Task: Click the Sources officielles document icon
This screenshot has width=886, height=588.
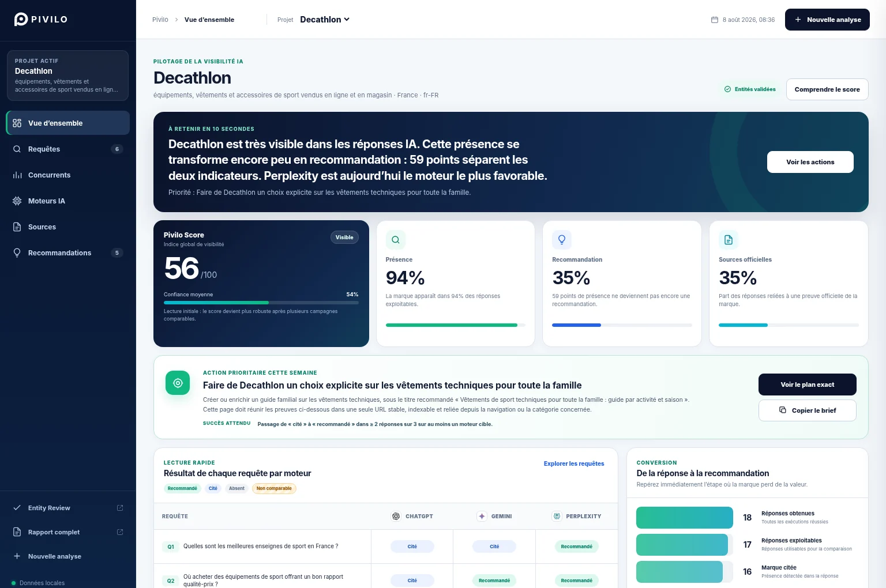Action: pyautogui.click(x=729, y=240)
